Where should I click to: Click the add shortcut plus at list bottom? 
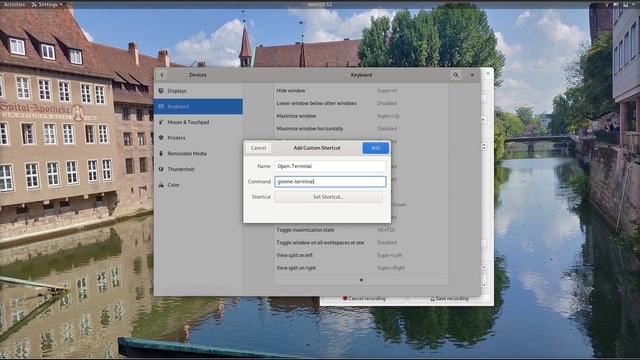(x=361, y=280)
